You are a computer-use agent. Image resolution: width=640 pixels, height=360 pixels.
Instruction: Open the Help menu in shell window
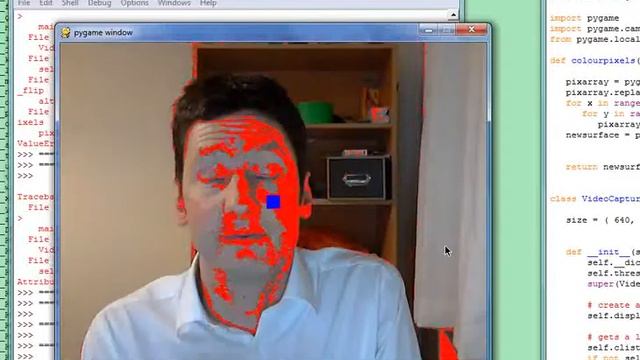point(208,3)
